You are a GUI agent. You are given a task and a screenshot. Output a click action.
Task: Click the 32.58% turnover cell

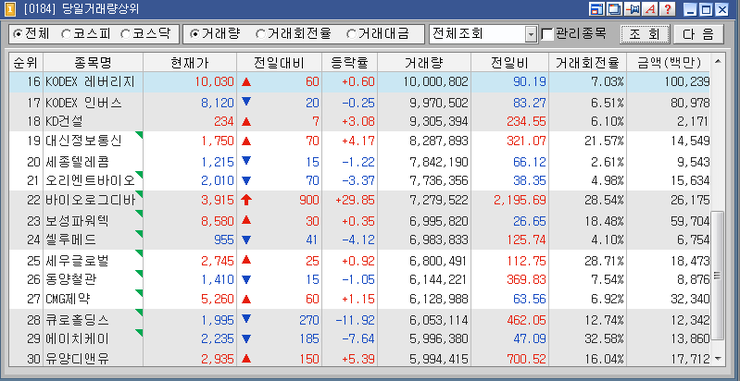pyautogui.click(x=604, y=339)
